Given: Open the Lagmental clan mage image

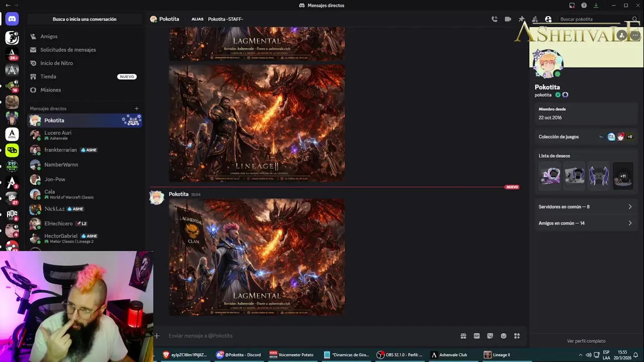Looking at the screenshot, I should click(x=257, y=257).
